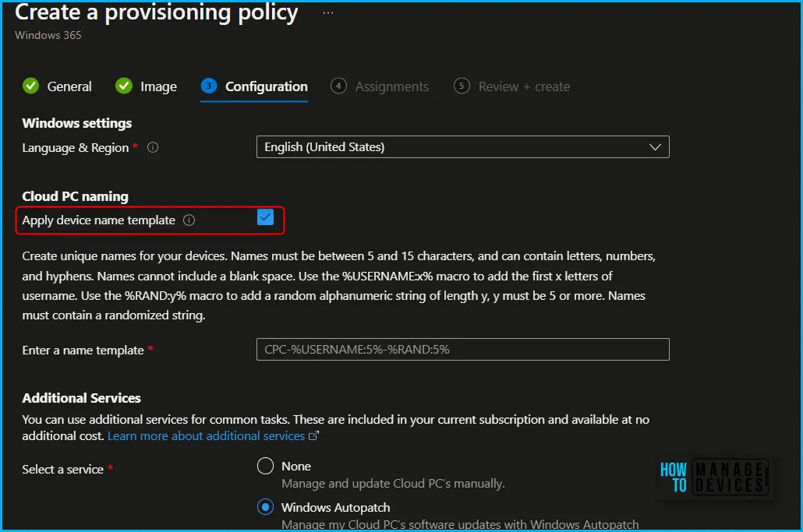Select the None service radio button
The height and width of the screenshot is (532, 803).
coord(265,466)
